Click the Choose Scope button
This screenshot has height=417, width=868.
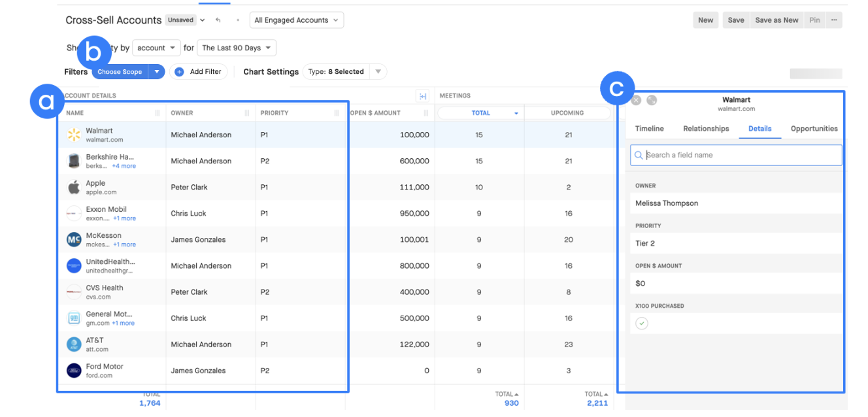(x=120, y=72)
